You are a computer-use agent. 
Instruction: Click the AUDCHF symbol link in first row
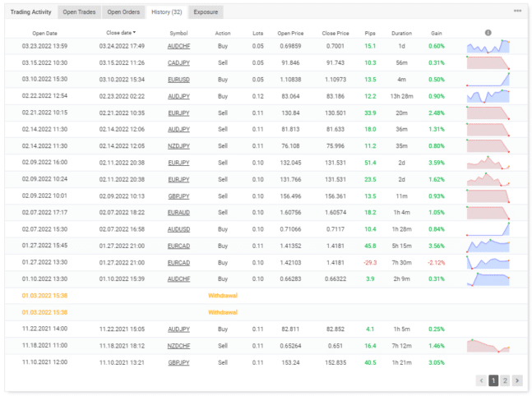178,46
